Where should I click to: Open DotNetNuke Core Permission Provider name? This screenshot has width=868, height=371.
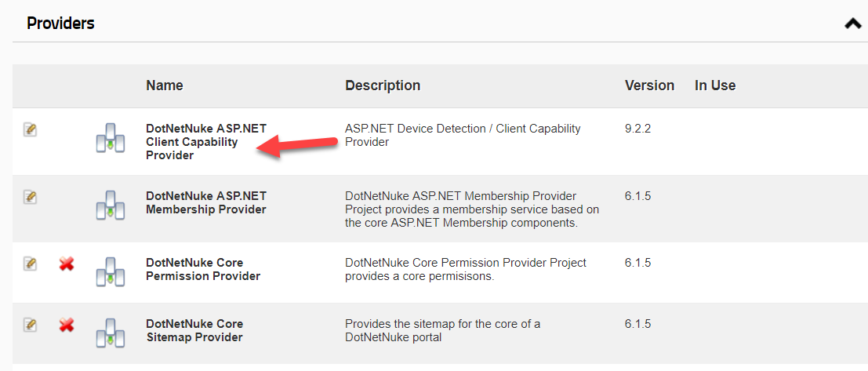(x=202, y=269)
